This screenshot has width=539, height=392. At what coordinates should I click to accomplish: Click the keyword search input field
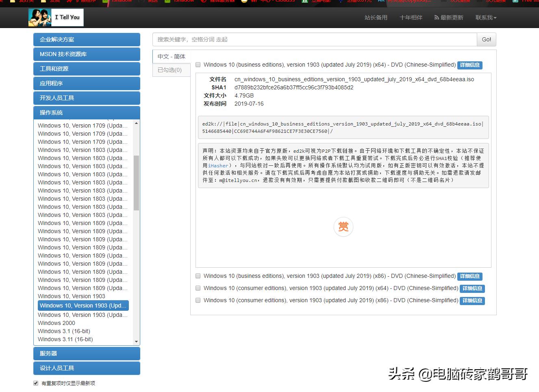tap(314, 39)
